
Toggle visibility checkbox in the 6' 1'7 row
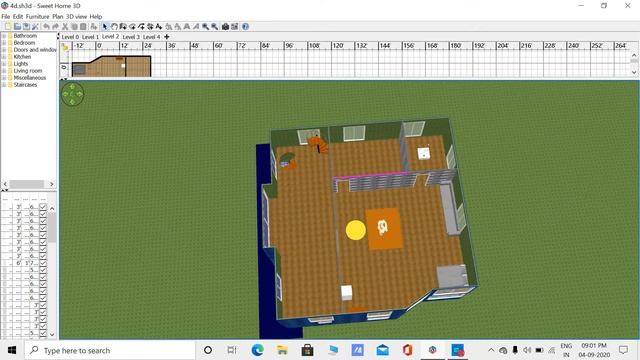pos(43,263)
